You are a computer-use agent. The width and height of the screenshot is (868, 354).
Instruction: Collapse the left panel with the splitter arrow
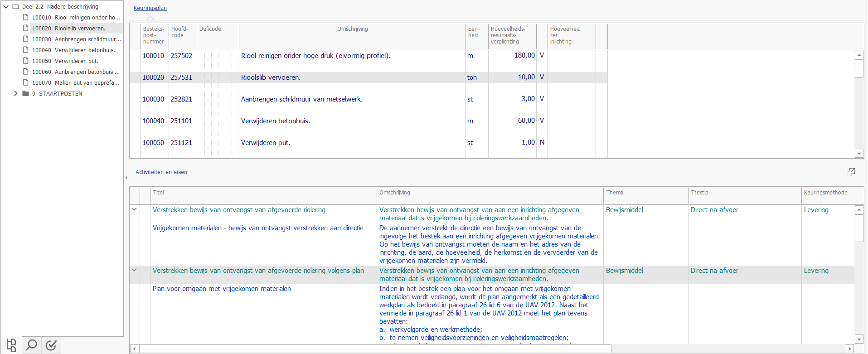pos(126,178)
